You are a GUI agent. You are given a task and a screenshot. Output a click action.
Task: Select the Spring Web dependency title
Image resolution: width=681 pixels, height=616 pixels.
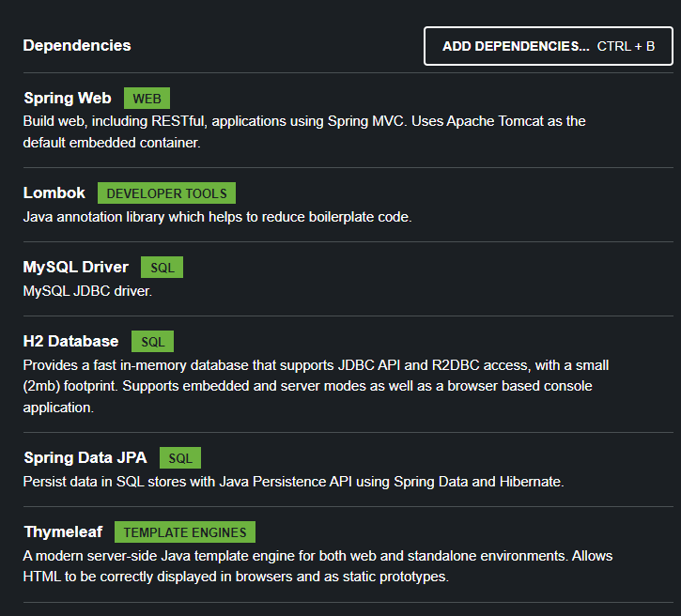pos(67,98)
